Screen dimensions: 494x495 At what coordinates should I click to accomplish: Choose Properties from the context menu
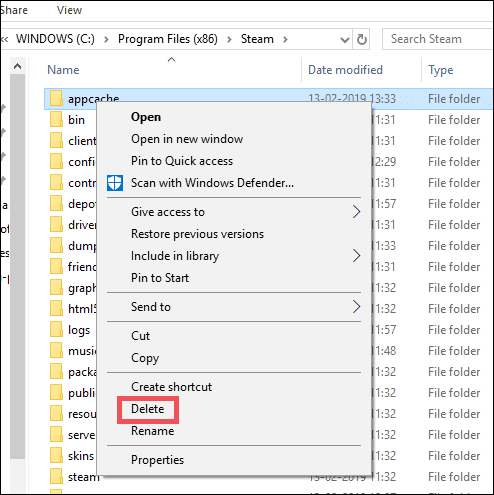click(157, 460)
